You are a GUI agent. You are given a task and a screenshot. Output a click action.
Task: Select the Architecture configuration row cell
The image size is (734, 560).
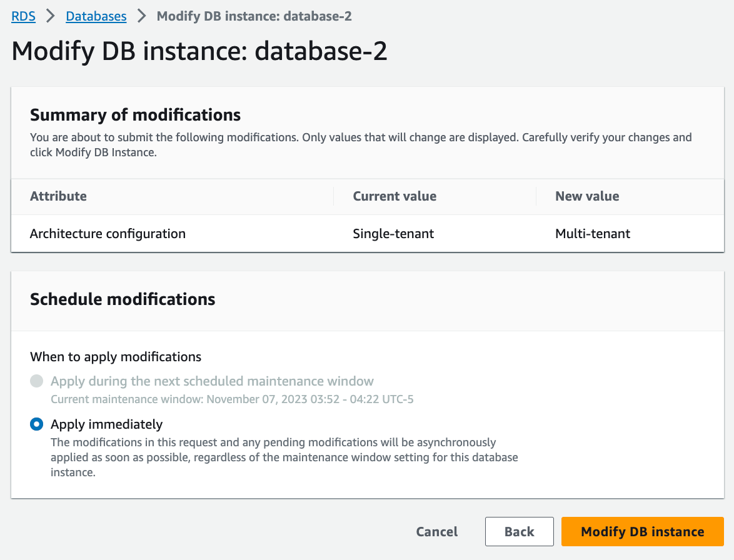point(108,234)
